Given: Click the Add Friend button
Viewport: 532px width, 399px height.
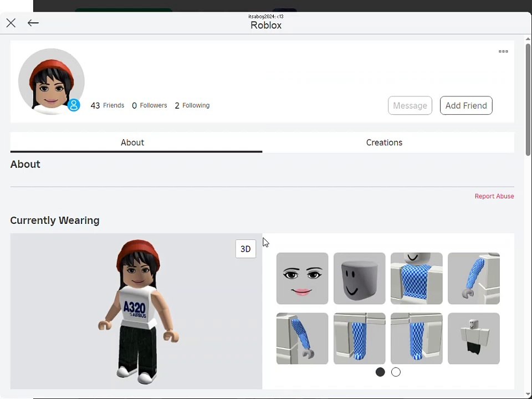Looking at the screenshot, I should [x=466, y=105].
